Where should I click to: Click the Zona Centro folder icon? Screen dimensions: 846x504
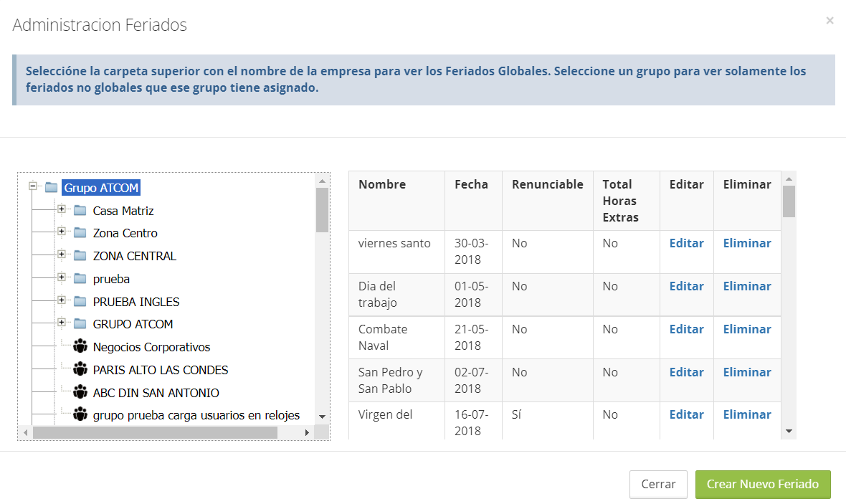coord(80,233)
